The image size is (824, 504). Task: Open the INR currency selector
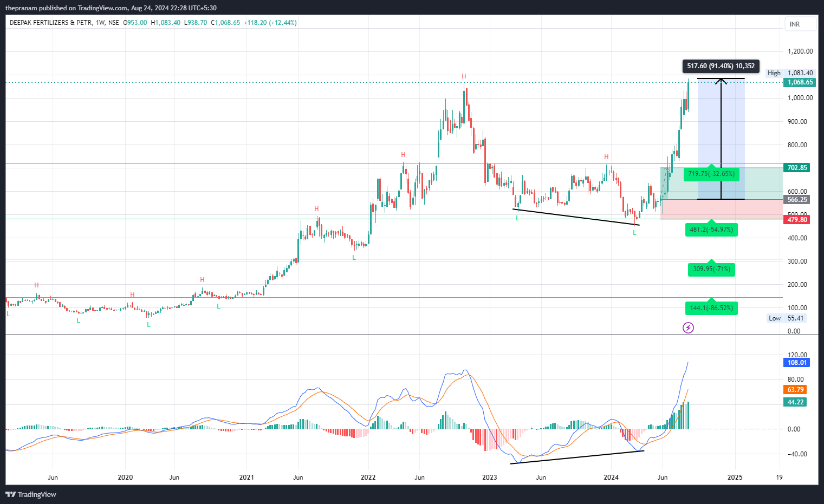coord(800,24)
